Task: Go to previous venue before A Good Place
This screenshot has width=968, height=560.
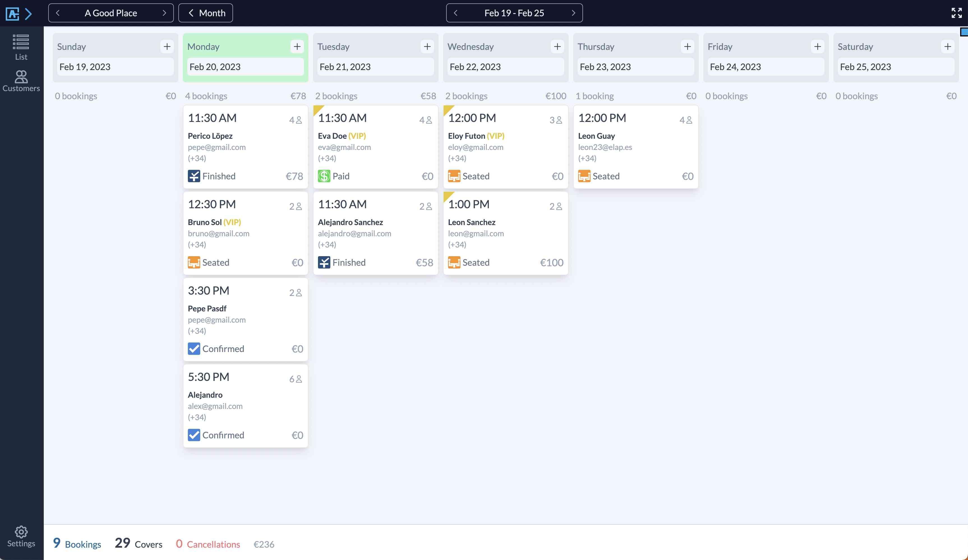Action: click(57, 13)
